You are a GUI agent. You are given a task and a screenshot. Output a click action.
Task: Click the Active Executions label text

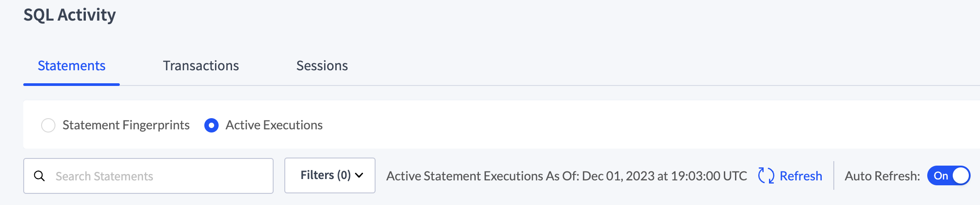pyautogui.click(x=274, y=125)
